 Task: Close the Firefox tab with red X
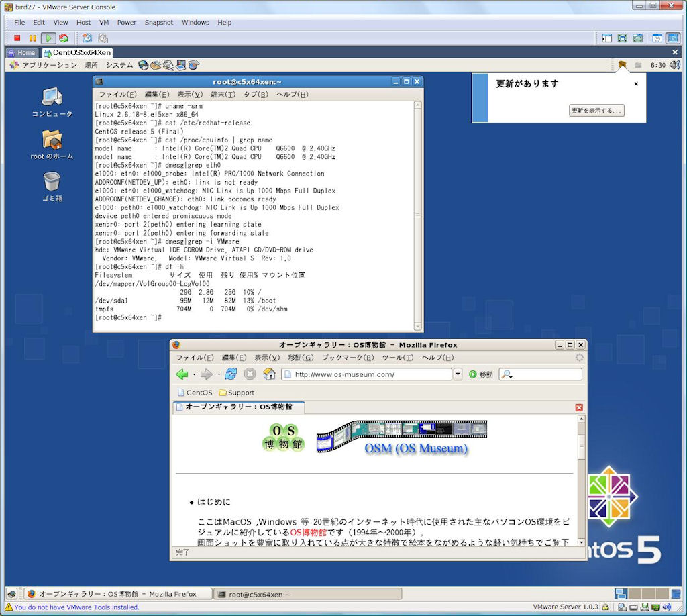579,407
